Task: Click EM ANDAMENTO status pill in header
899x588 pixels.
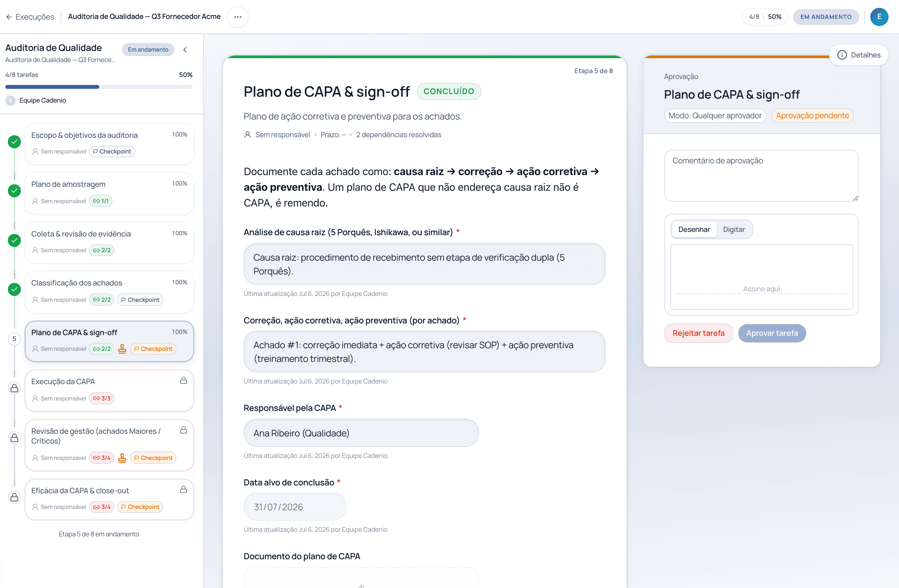Action: click(x=826, y=17)
